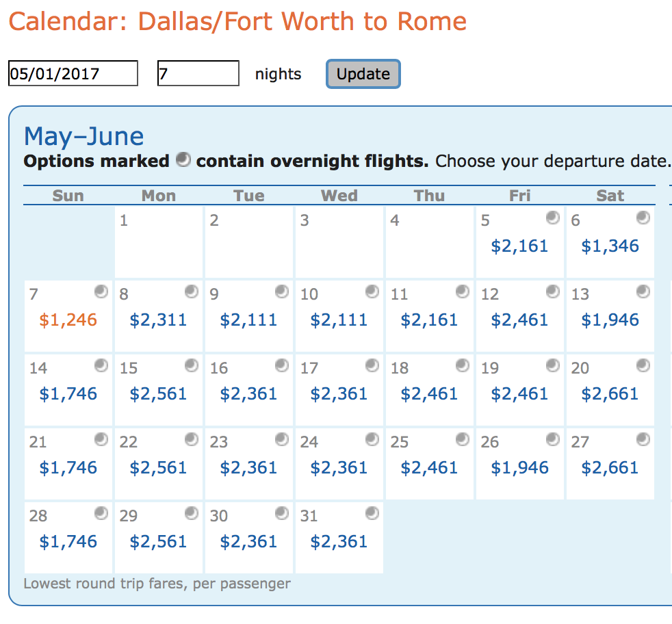This screenshot has width=672, height=624.
Task: Click the overnight flight icon on May 22
Action: pos(192,439)
